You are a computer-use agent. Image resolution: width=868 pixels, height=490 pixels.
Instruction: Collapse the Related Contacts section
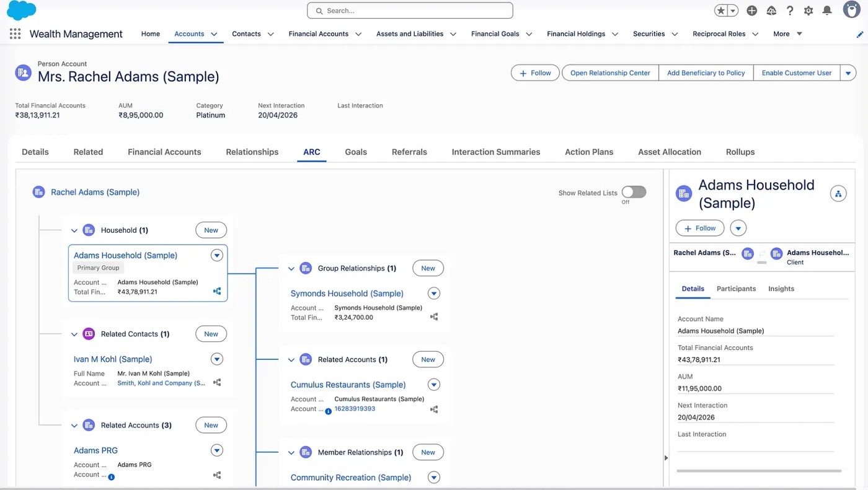click(x=74, y=335)
